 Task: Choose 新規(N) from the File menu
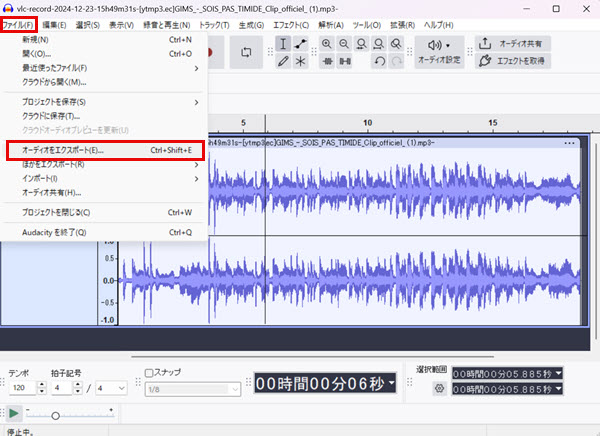click(x=104, y=40)
